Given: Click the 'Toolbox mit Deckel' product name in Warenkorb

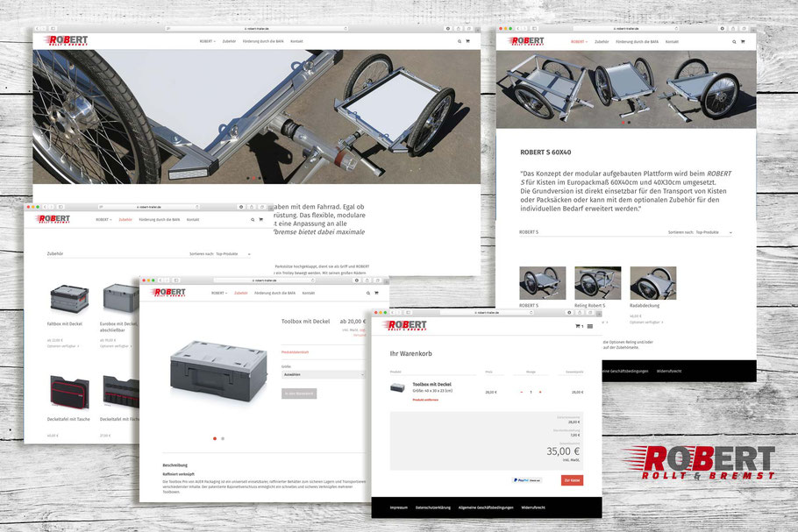Looking at the screenshot, I should click(x=431, y=385).
